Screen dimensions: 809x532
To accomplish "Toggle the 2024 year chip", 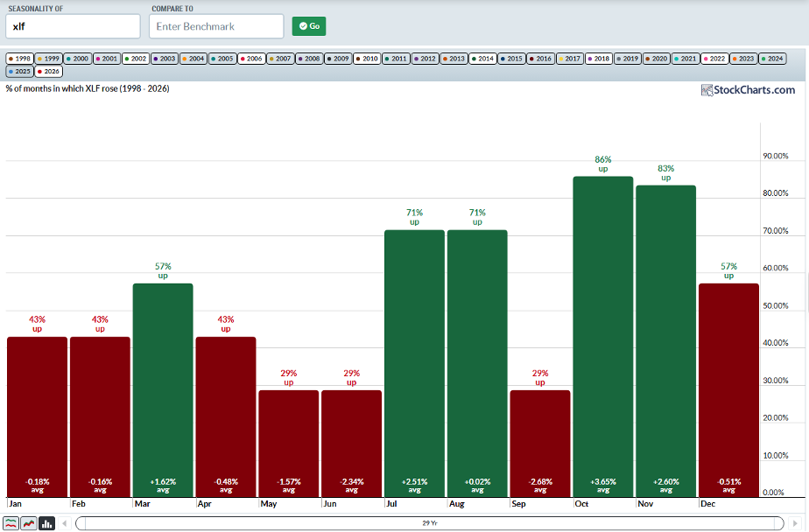I will coord(772,59).
